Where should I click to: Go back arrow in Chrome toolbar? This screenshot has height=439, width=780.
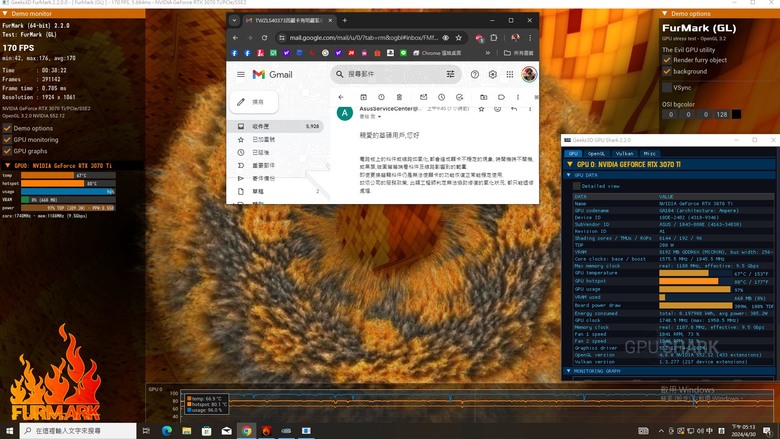click(235, 38)
